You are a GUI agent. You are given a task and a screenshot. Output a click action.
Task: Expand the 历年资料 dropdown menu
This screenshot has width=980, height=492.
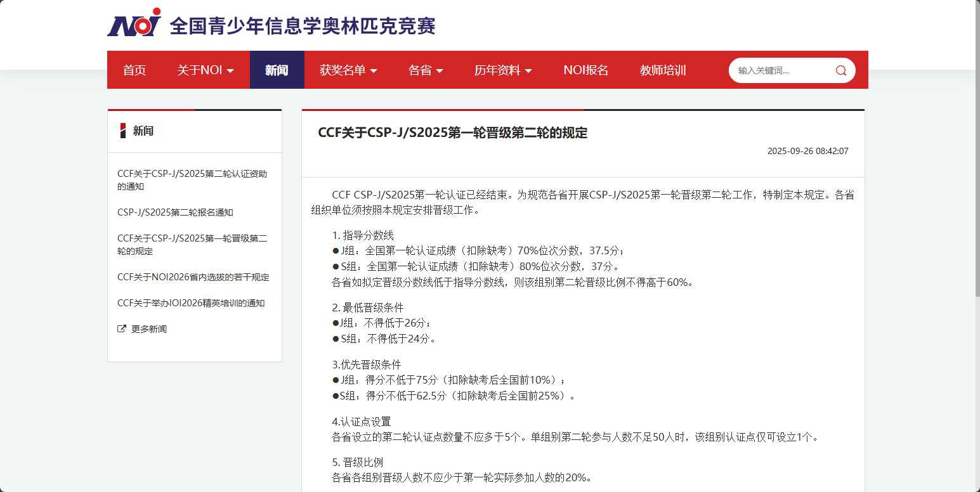[503, 70]
